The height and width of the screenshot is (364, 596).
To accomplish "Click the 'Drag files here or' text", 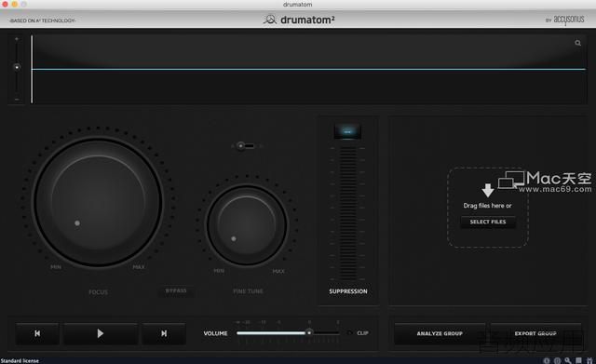I will (488, 206).
